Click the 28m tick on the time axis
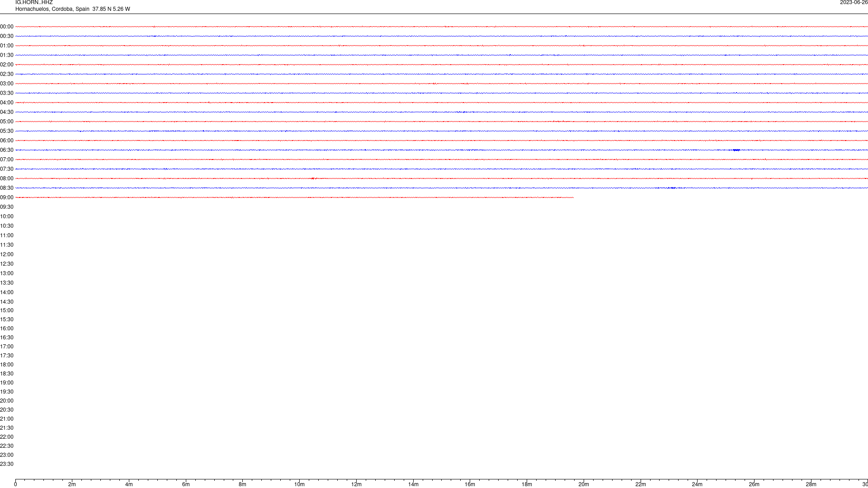Image resolution: width=868 pixels, height=488 pixels. [811, 484]
